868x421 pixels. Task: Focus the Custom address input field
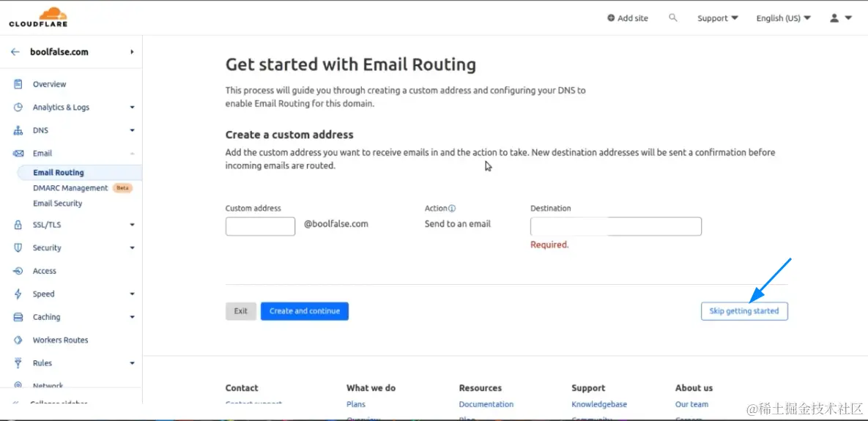[260, 226]
